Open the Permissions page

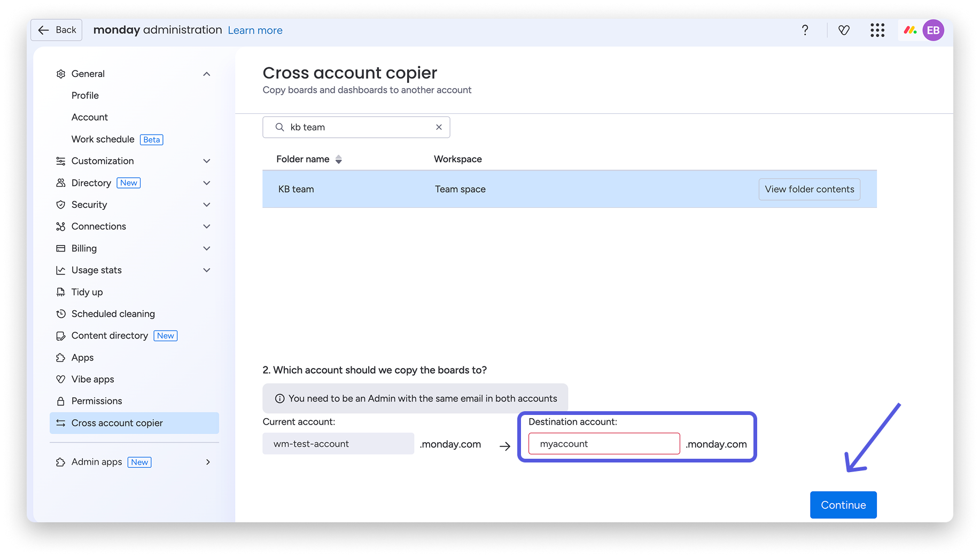click(97, 401)
